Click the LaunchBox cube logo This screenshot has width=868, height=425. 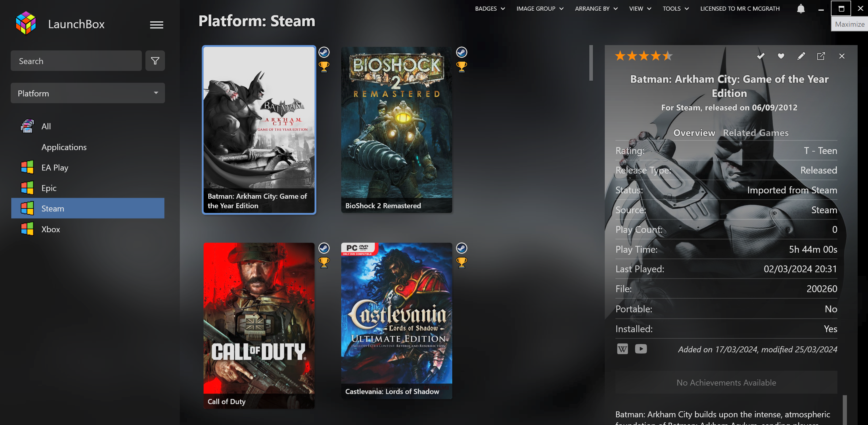pyautogui.click(x=26, y=23)
